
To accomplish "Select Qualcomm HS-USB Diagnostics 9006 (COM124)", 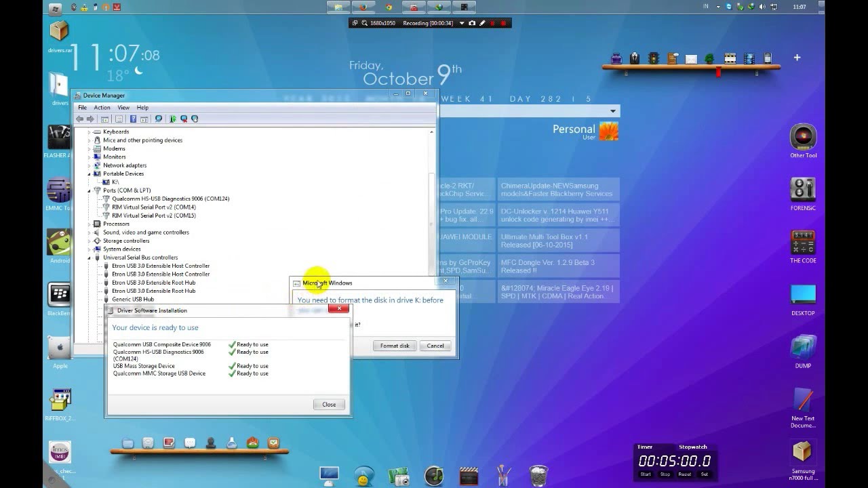I will 170,199.
